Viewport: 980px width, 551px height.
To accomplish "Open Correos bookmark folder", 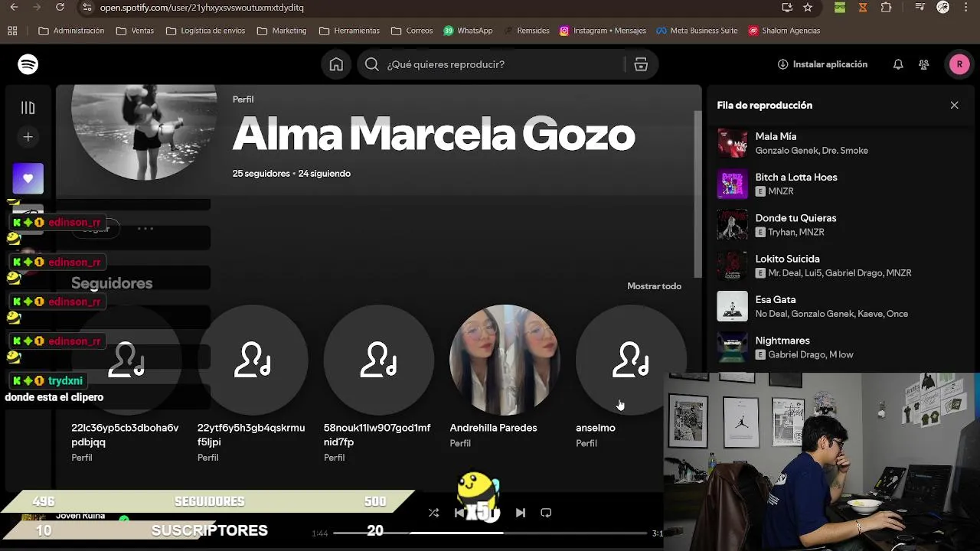I will [412, 31].
